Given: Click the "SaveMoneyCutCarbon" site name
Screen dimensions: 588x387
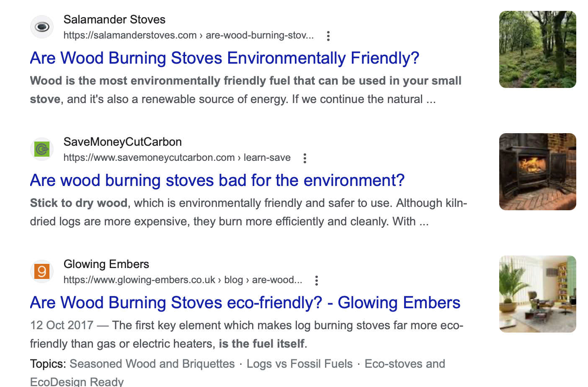Looking at the screenshot, I should click(x=122, y=142).
